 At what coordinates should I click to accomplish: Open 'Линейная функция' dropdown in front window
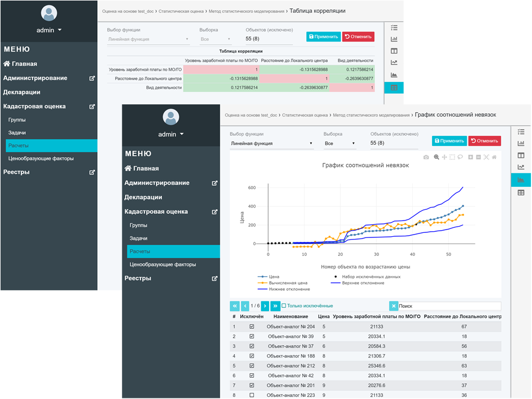tap(271, 144)
